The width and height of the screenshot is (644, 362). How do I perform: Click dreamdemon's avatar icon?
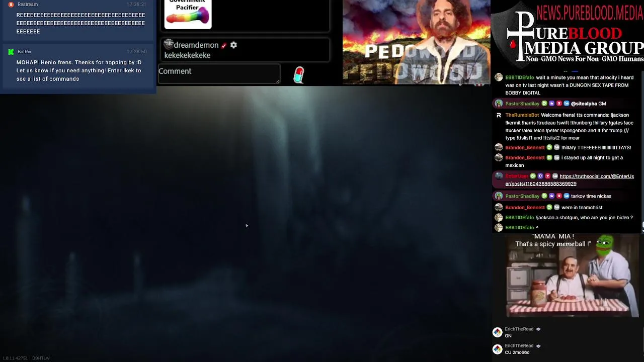[169, 44]
